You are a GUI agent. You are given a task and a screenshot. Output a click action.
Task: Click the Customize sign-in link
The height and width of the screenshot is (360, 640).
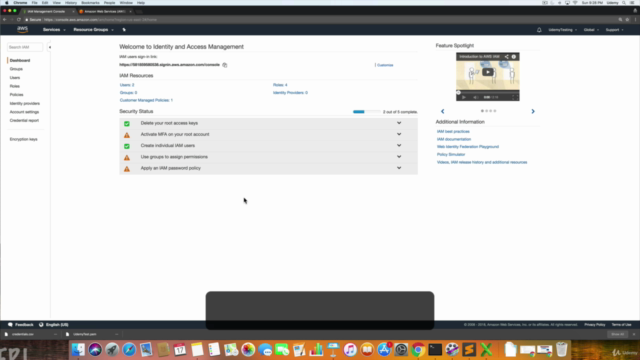[385, 65]
